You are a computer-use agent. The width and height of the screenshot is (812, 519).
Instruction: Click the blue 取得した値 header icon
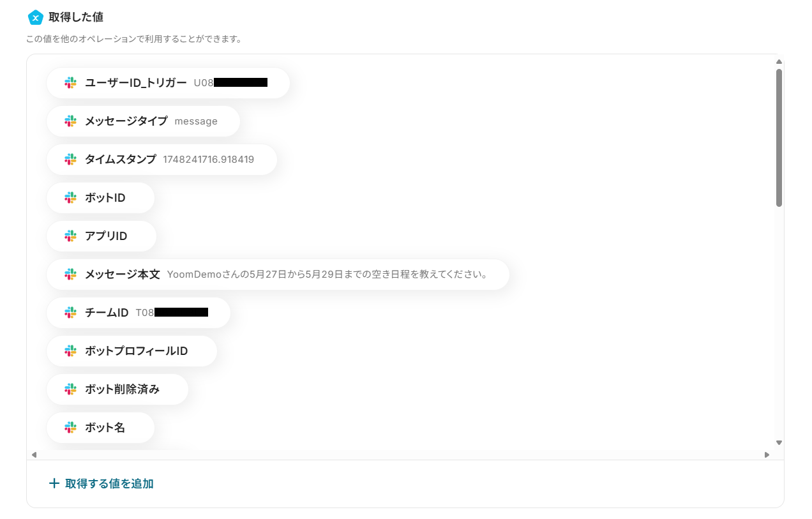point(36,17)
